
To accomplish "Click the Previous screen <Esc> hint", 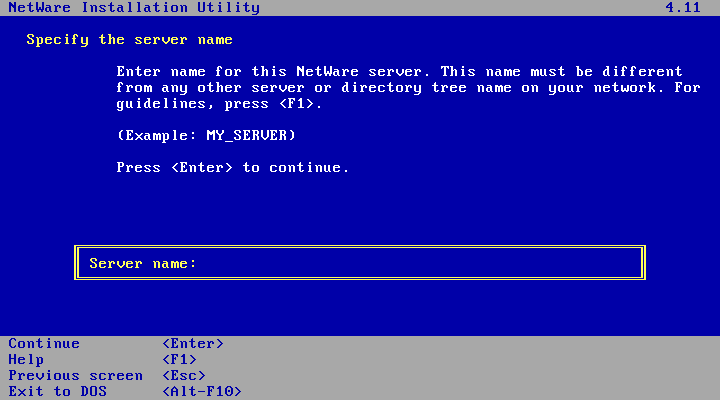I will (107, 376).
